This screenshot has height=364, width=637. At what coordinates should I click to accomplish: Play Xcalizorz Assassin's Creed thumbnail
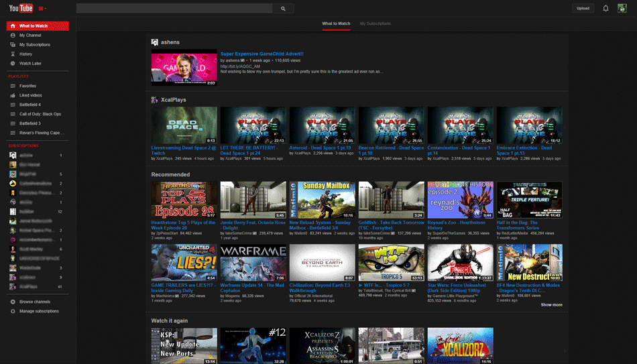pyautogui.click(x=322, y=346)
